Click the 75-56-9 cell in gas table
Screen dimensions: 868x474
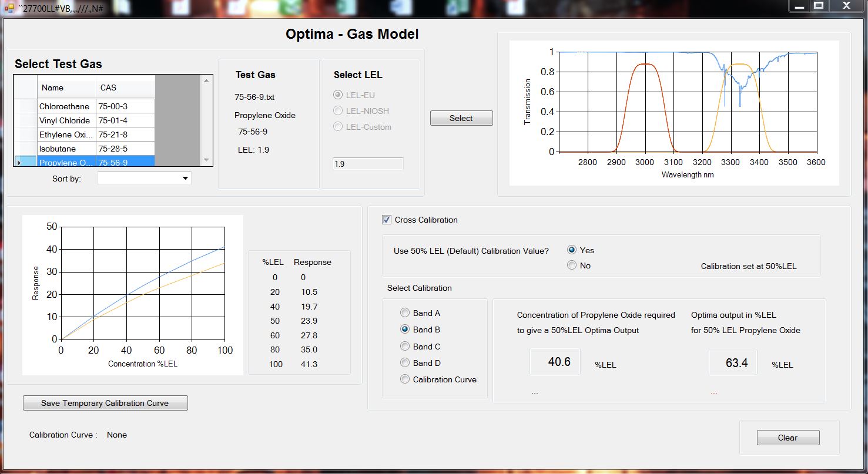[x=125, y=162]
